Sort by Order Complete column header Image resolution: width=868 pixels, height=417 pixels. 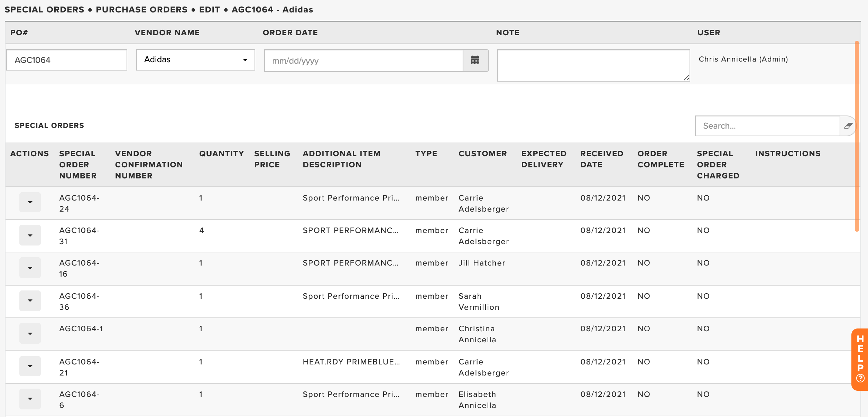[x=661, y=159]
